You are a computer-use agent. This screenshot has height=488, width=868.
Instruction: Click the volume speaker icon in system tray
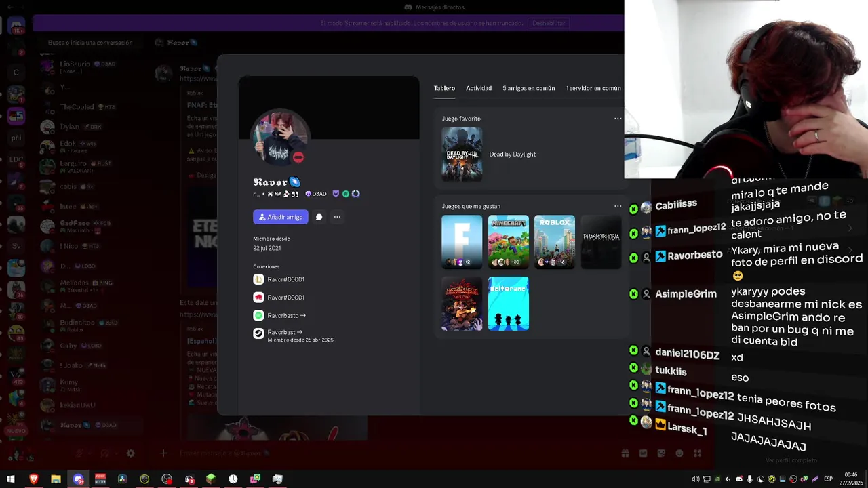tap(696, 479)
